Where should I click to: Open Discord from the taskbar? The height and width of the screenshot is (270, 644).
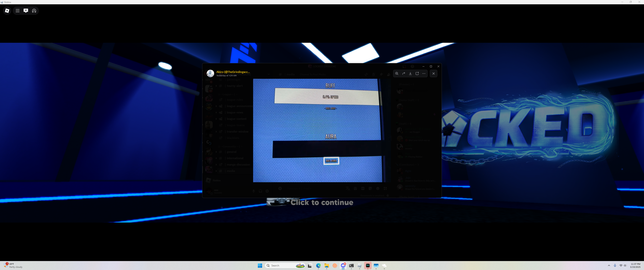click(x=343, y=265)
